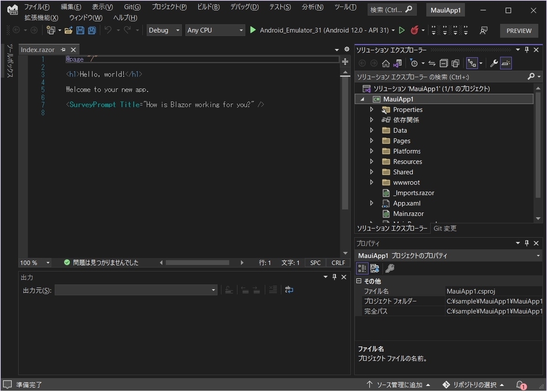Viewport: 547px width, 392px height.
Task: Toggle word wrap in Output panel
Action: (289, 290)
